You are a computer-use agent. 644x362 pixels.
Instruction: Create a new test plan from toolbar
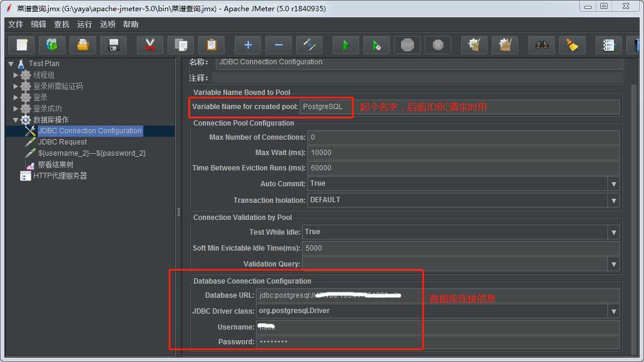tap(22, 45)
